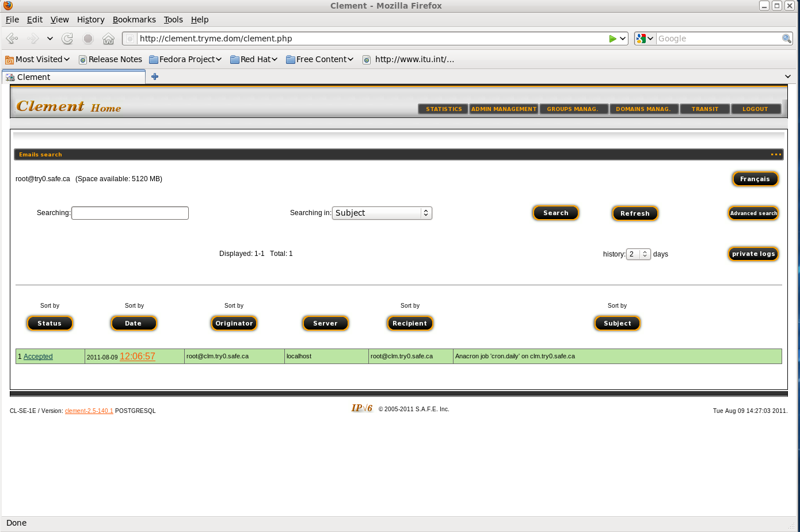Open the Bookmarks menu
This screenshot has width=800, height=532.
[x=134, y=20]
